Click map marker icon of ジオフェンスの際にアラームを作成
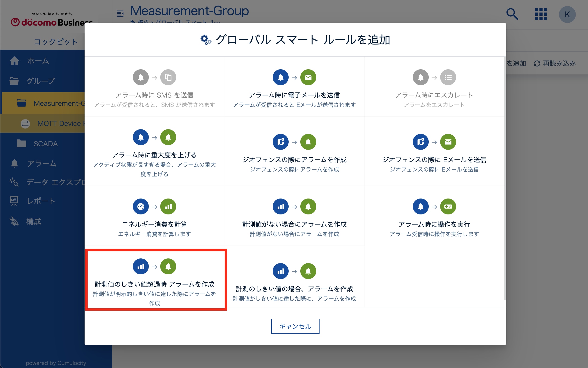The image size is (588, 368). tap(281, 142)
